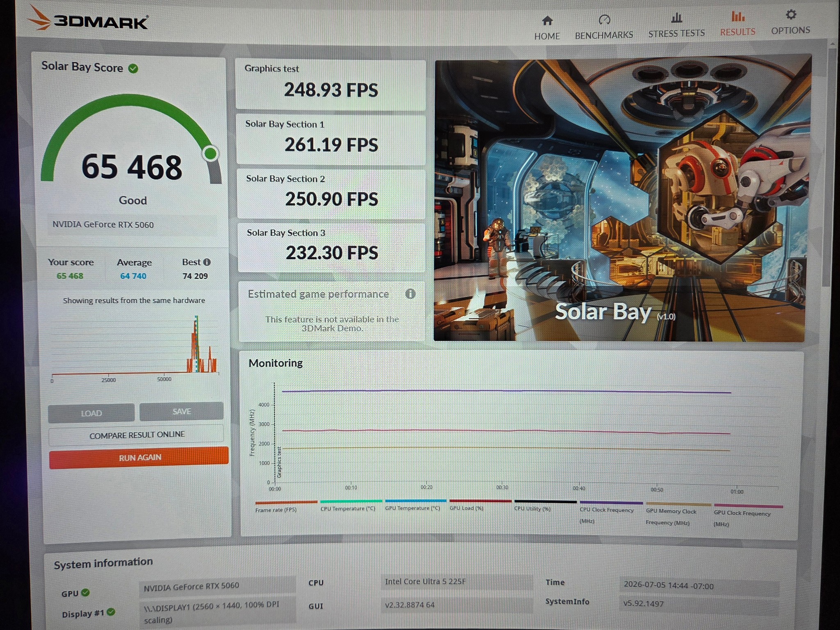Open the Home icon in navigation

coord(547,21)
